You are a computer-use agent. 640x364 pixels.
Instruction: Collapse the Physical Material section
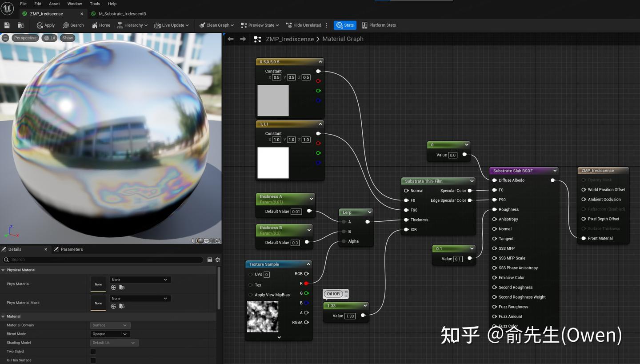point(4,270)
